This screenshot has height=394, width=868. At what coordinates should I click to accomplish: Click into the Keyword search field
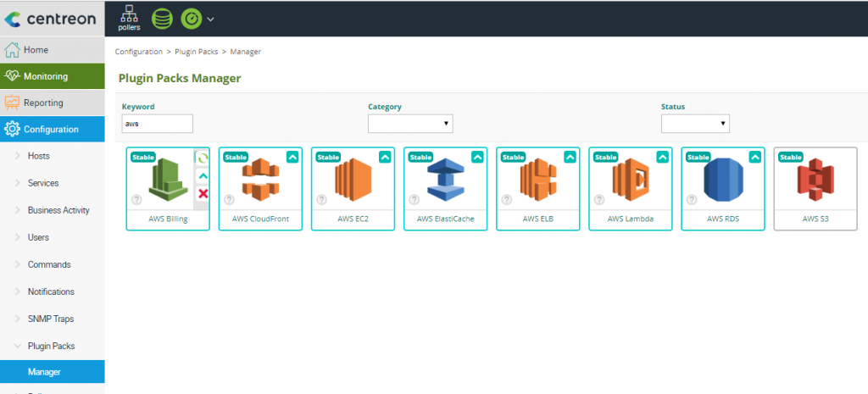tap(157, 124)
